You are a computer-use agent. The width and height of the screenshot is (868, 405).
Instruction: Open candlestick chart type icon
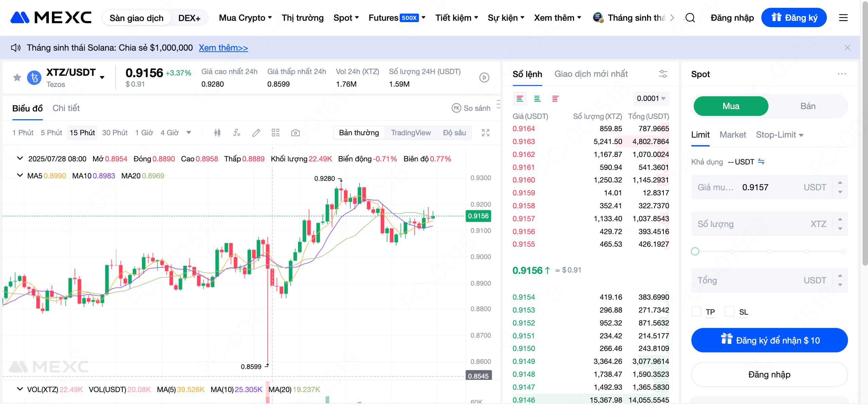pyautogui.click(x=218, y=133)
